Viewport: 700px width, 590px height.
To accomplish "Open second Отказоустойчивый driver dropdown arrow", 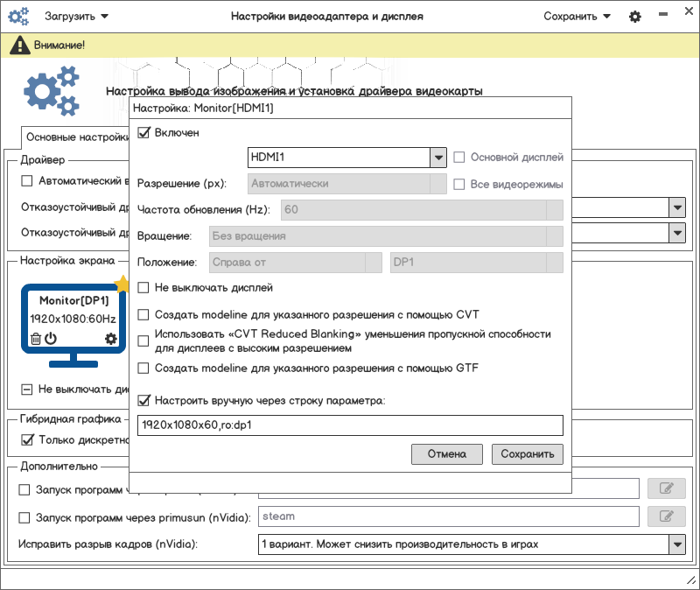I will tap(677, 233).
